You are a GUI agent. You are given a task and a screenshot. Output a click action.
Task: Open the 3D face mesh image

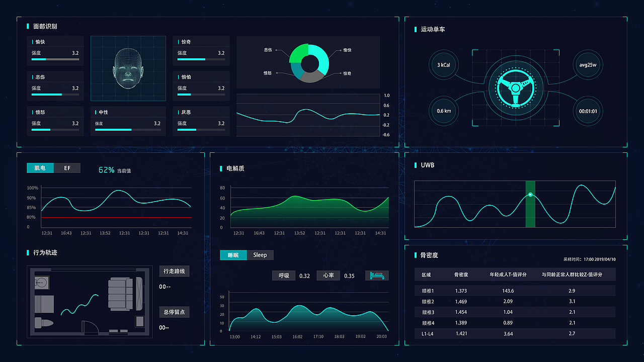click(x=128, y=68)
